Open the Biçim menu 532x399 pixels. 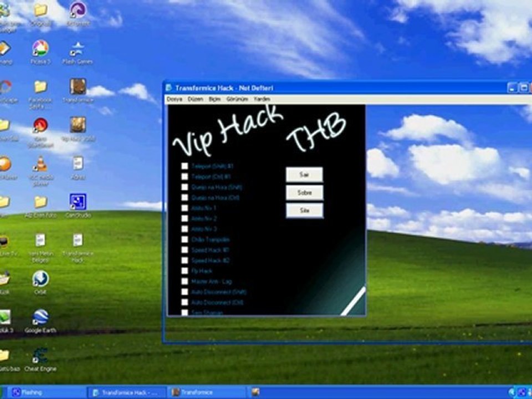(x=214, y=99)
